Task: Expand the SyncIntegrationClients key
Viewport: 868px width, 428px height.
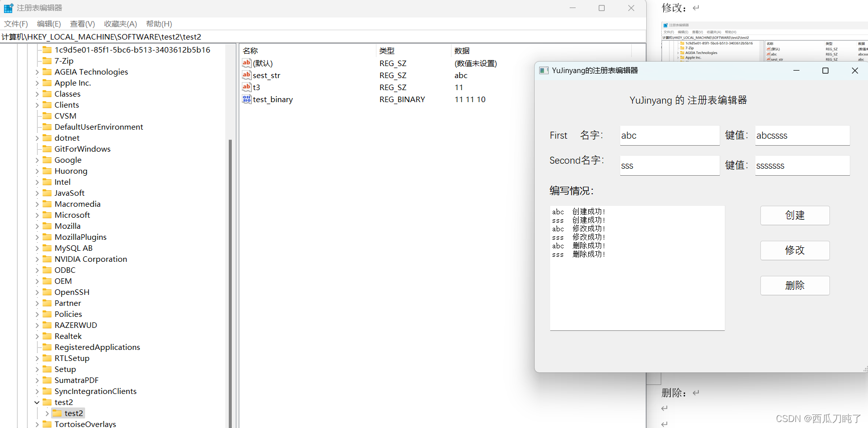Action: click(37, 391)
